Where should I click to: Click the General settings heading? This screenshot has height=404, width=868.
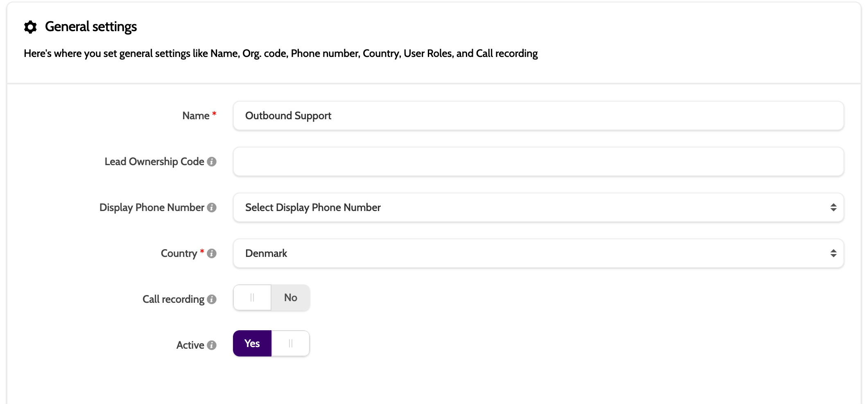pyautogui.click(x=91, y=27)
